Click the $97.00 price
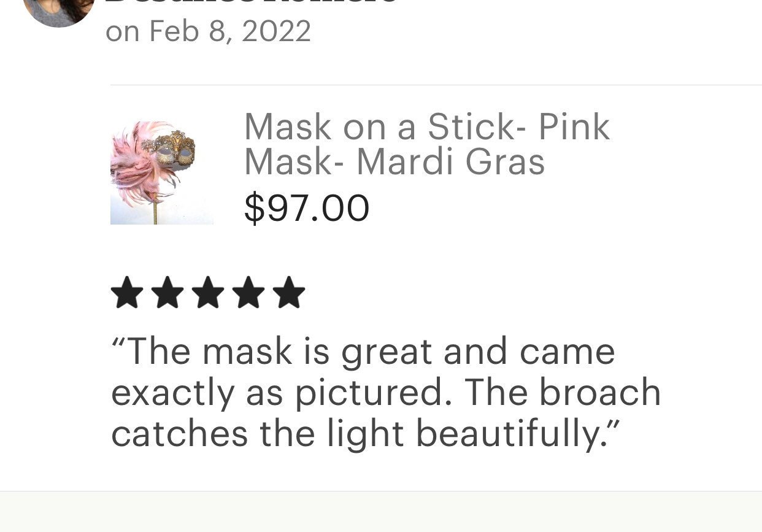Viewport: 762px width, 532px height. 307,208
